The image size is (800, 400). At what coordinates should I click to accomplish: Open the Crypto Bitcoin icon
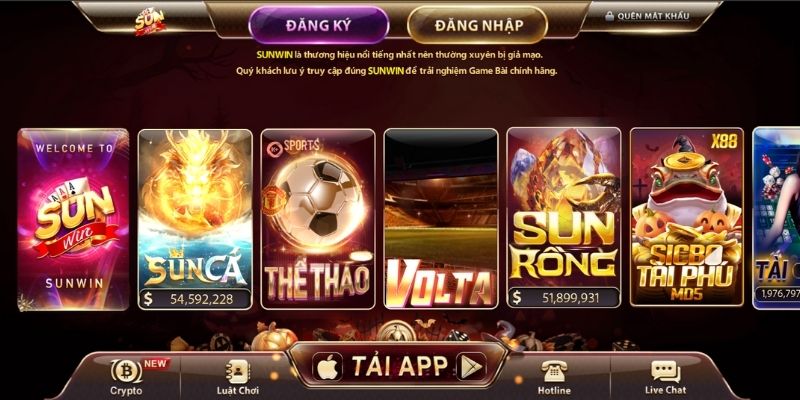pyautogui.click(x=124, y=370)
